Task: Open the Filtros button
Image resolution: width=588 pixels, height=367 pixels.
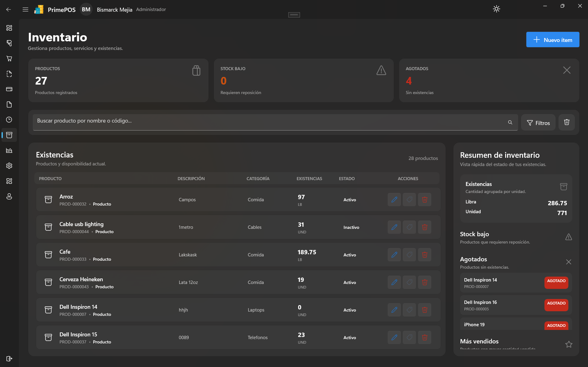Action: (x=538, y=123)
